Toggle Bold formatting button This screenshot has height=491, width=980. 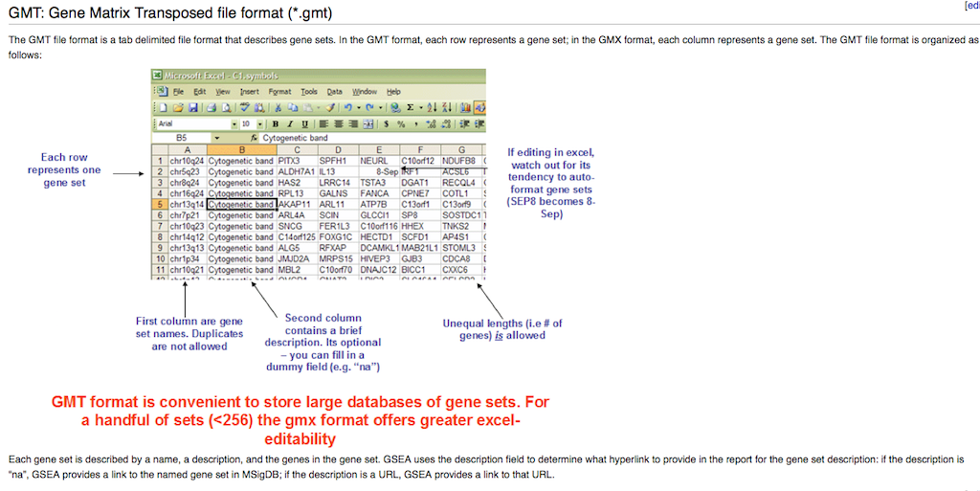click(x=276, y=124)
